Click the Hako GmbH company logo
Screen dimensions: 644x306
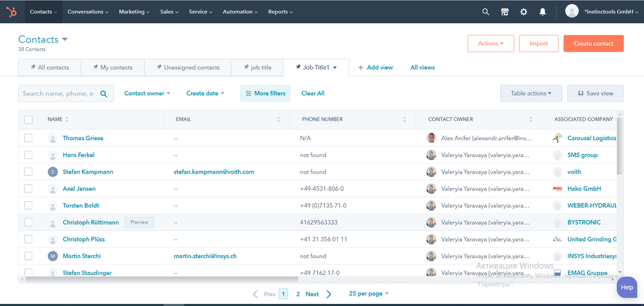[x=558, y=189]
